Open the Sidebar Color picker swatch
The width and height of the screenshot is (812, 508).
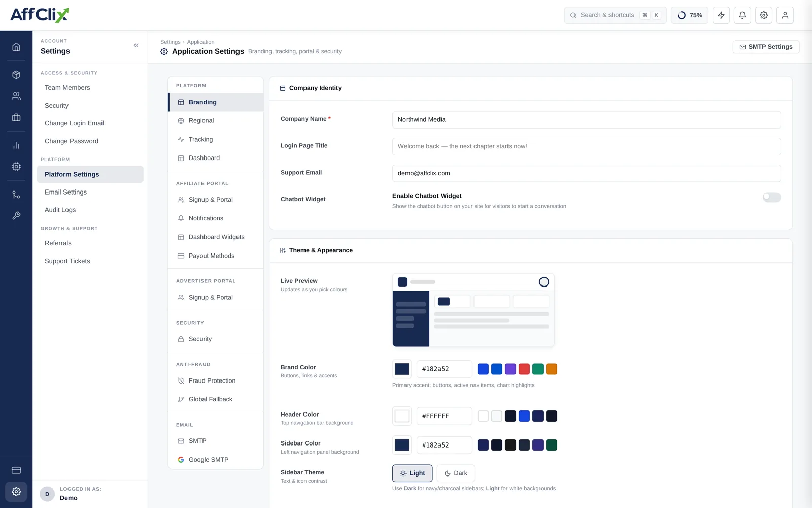[402, 445]
